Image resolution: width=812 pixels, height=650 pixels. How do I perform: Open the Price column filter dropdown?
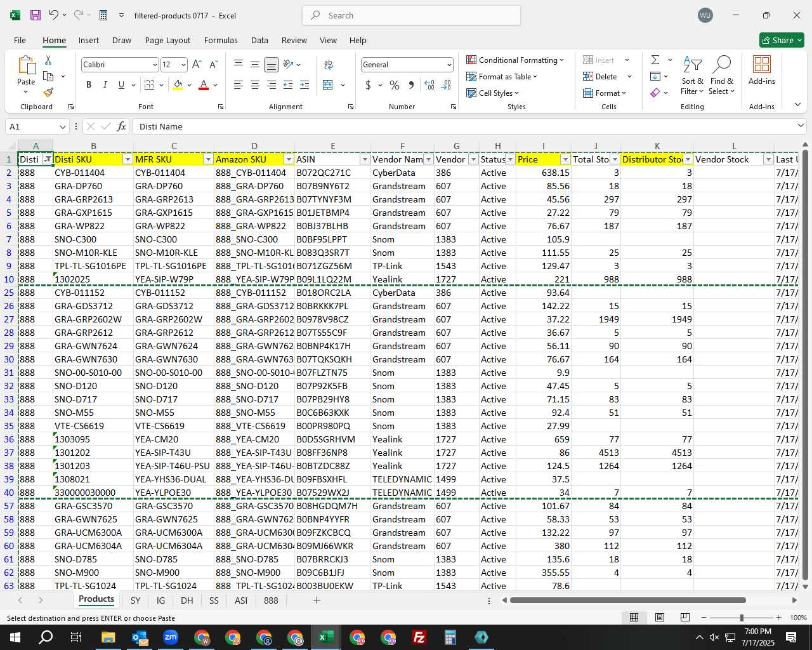pos(565,159)
